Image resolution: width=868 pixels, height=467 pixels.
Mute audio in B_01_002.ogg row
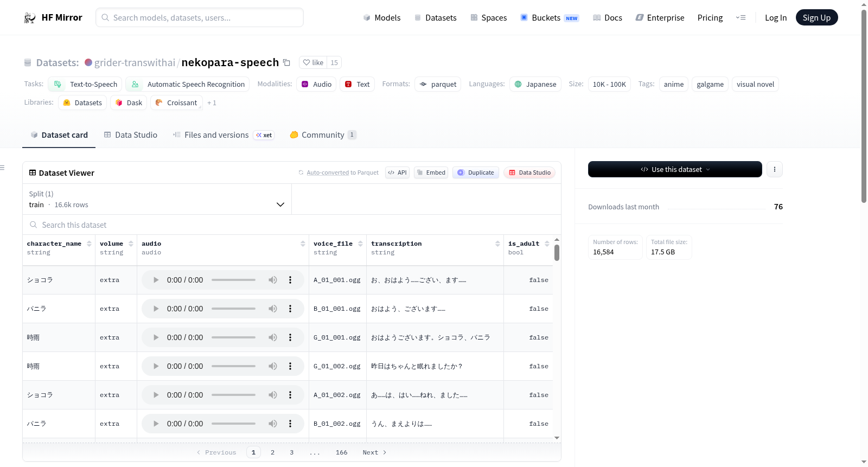[x=272, y=424]
